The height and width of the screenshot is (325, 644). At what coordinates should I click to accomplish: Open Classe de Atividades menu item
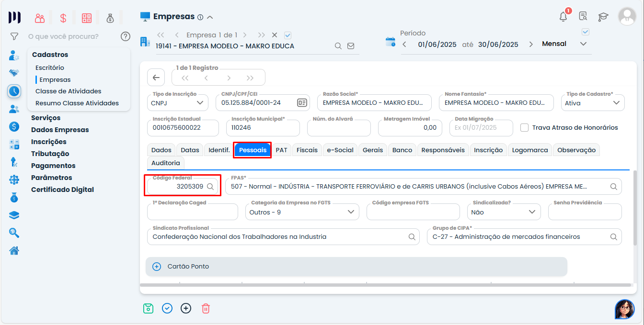[69, 91]
